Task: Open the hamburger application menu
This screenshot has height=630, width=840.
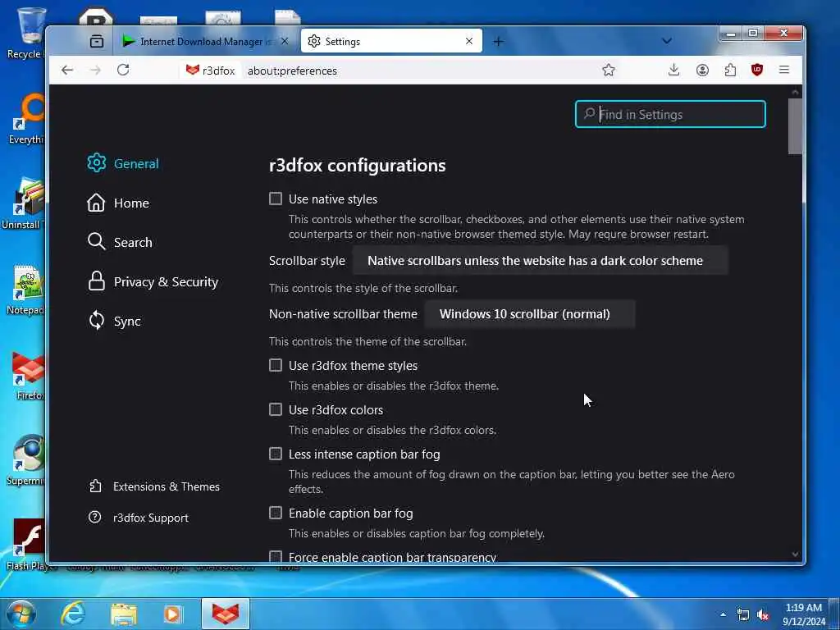Action: tap(783, 70)
